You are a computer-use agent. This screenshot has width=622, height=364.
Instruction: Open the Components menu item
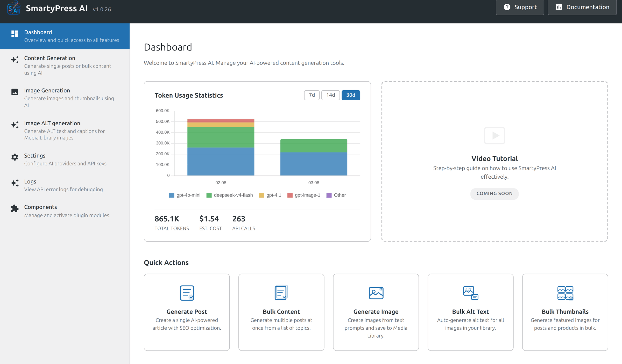65,211
